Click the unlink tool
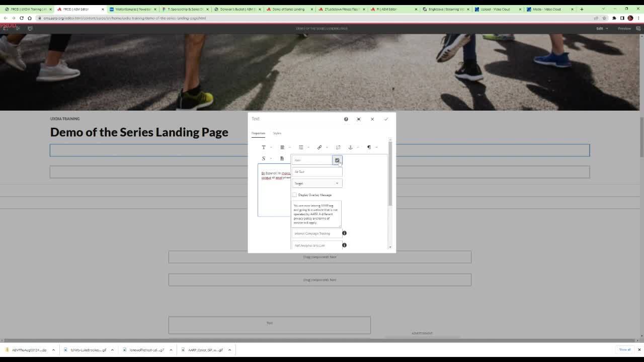Screen dimensions: 644x362 click(x=338, y=147)
